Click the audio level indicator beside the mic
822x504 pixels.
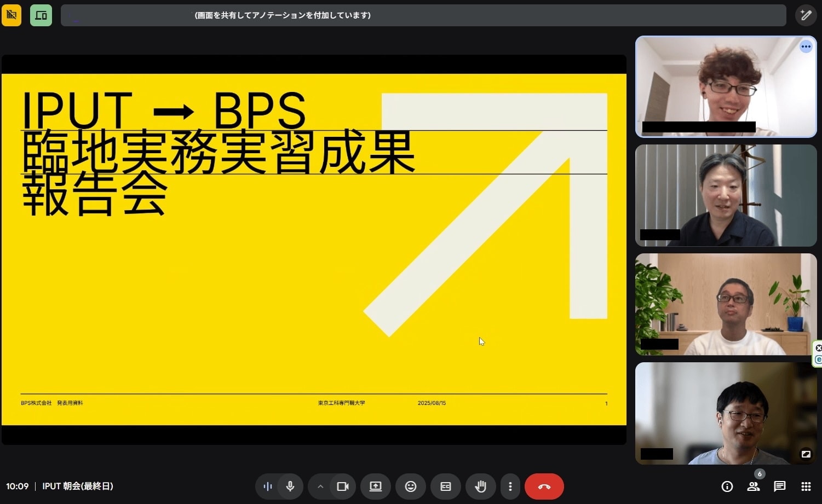click(267, 486)
